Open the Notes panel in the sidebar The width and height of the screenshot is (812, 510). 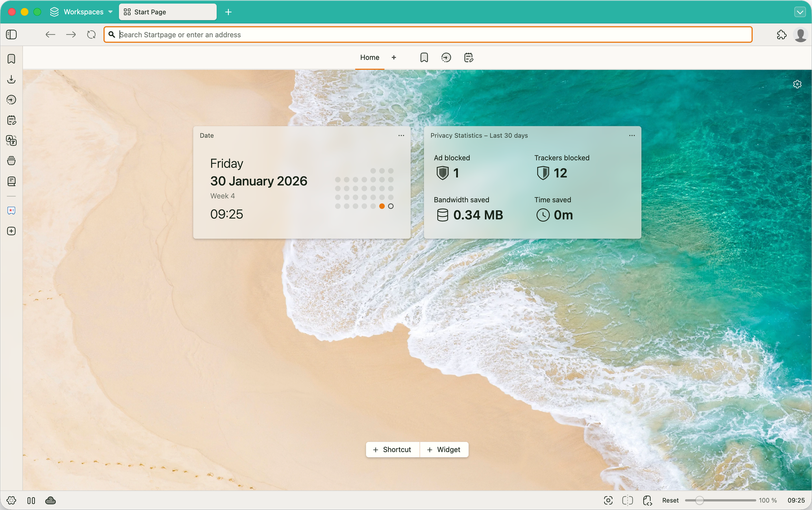click(x=11, y=120)
